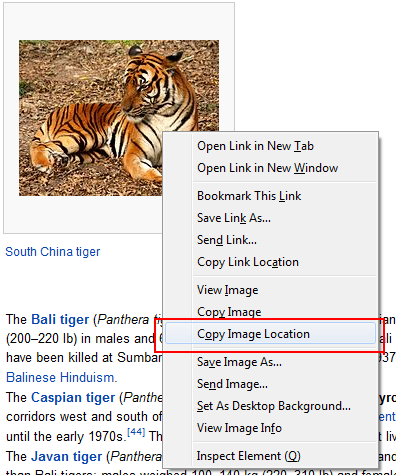
Task: Follow the Caspian tiger link
Action: tap(73, 397)
